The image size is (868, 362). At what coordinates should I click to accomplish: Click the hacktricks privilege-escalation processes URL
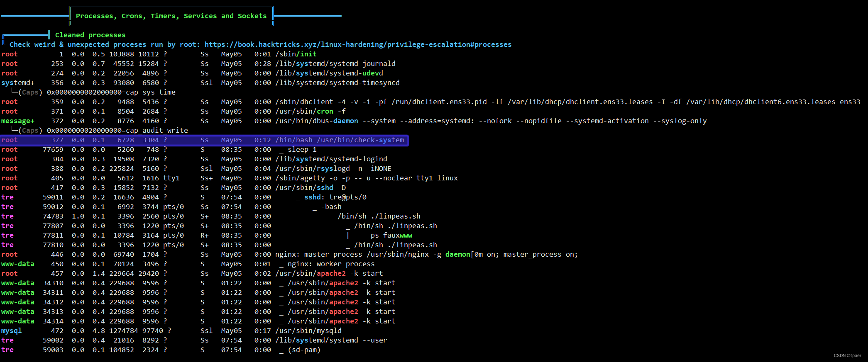point(358,44)
